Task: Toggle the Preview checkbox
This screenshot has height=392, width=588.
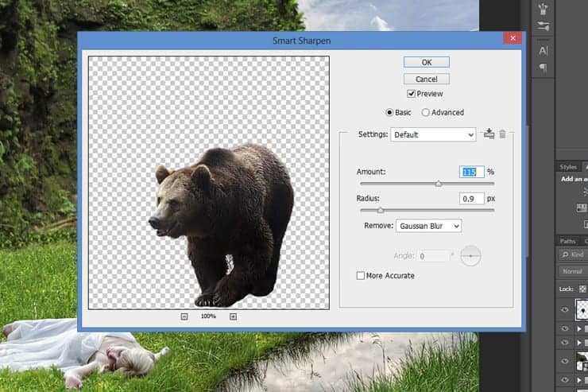Action: point(412,93)
